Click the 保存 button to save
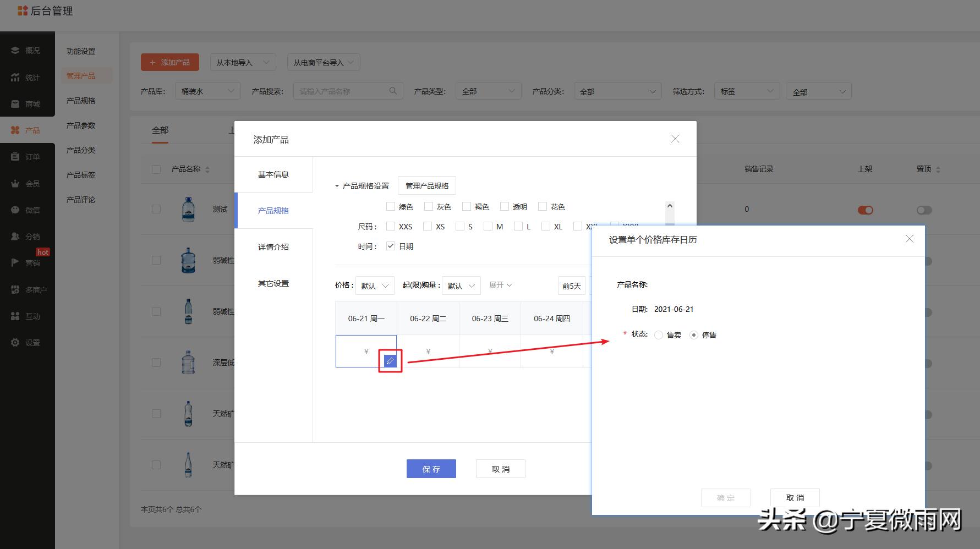980x549 pixels. tap(431, 469)
